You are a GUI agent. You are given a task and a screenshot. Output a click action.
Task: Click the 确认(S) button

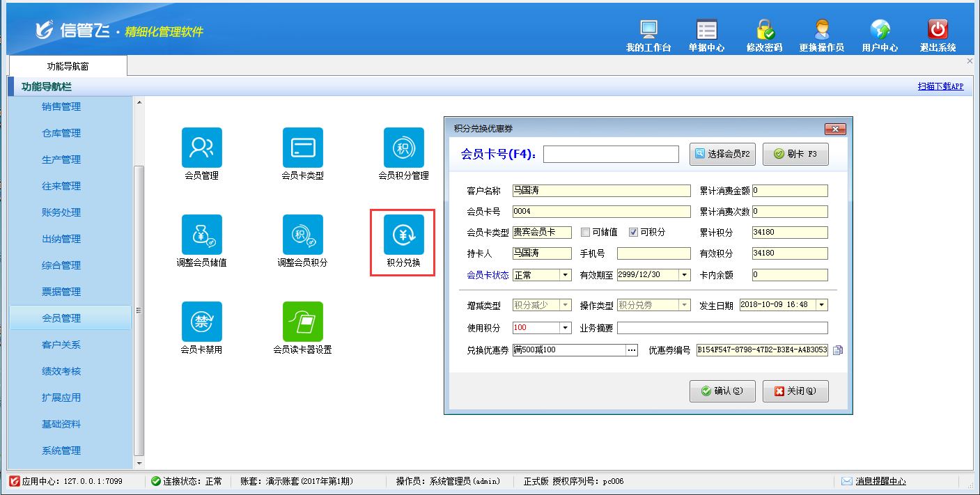click(722, 391)
